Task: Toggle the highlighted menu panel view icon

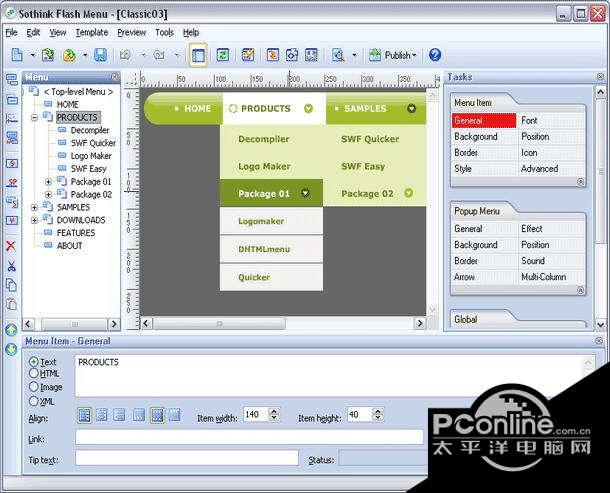Action: tap(198, 55)
